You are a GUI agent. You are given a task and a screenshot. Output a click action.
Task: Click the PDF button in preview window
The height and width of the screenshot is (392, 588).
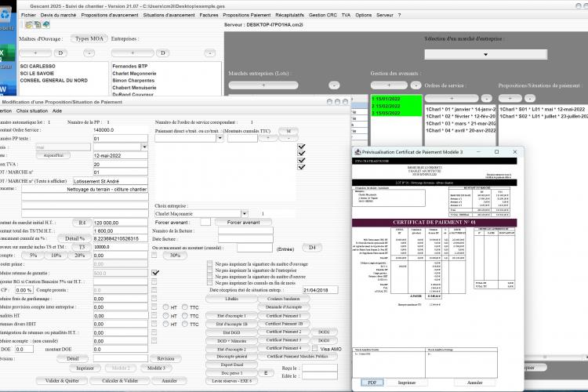click(372, 383)
